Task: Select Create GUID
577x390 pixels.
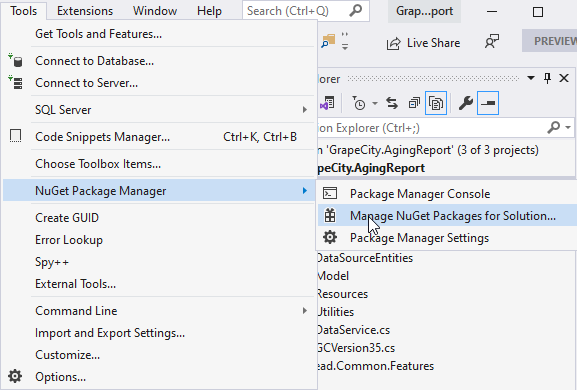Action: tap(159, 218)
